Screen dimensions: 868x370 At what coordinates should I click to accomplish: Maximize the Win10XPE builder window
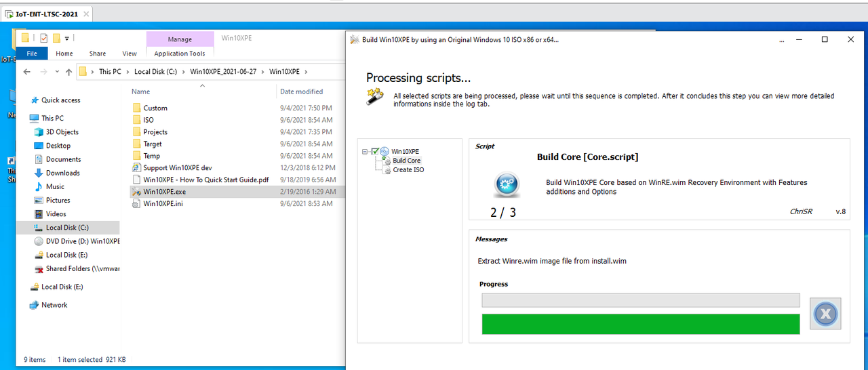click(x=825, y=39)
